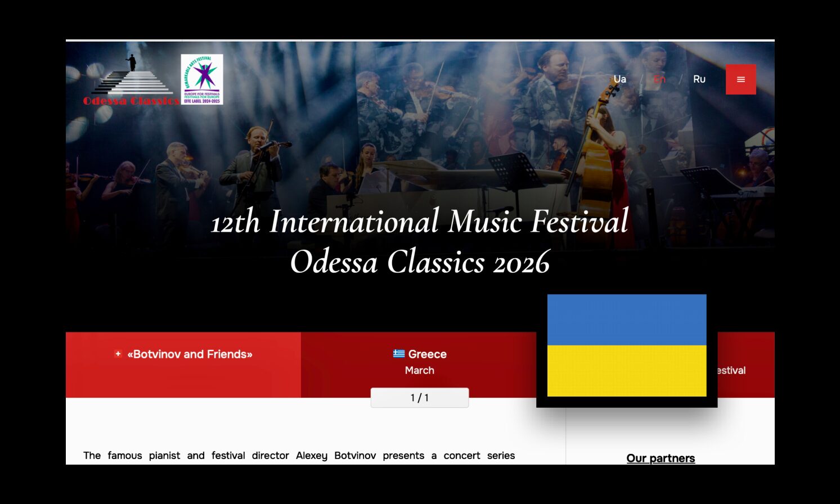840x504 pixels.
Task: Switch site language to Ru
Action: click(x=699, y=79)
